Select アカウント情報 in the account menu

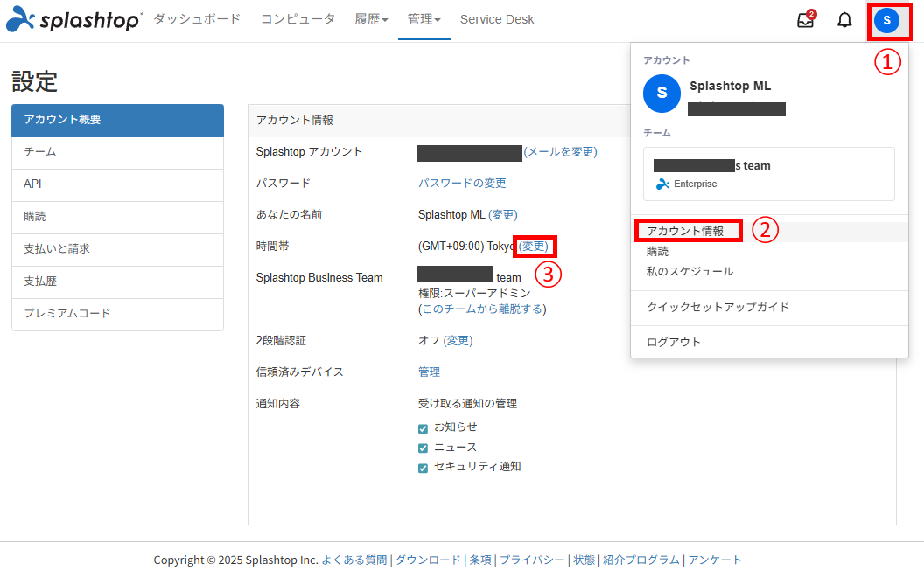click(x=685, y=232)
